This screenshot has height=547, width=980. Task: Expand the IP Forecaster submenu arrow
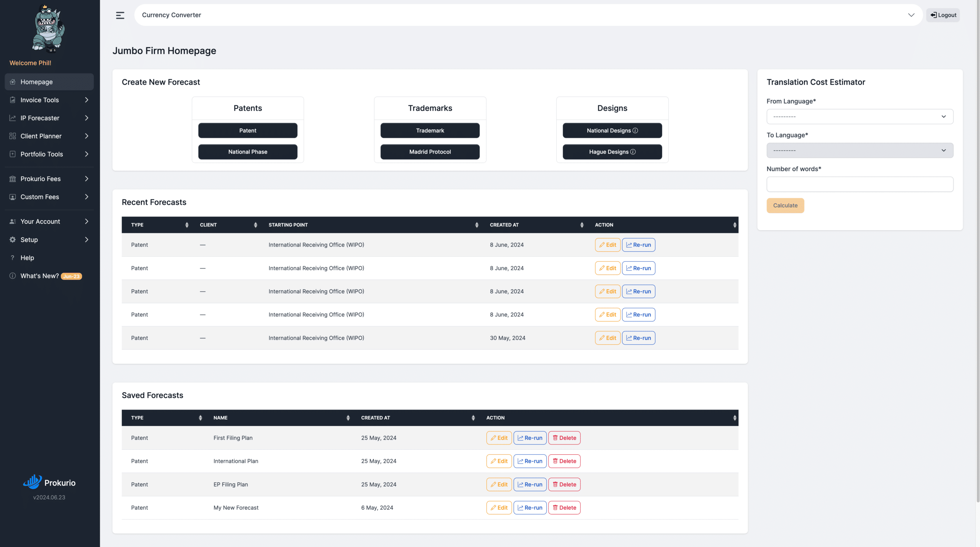click(87, 118)
